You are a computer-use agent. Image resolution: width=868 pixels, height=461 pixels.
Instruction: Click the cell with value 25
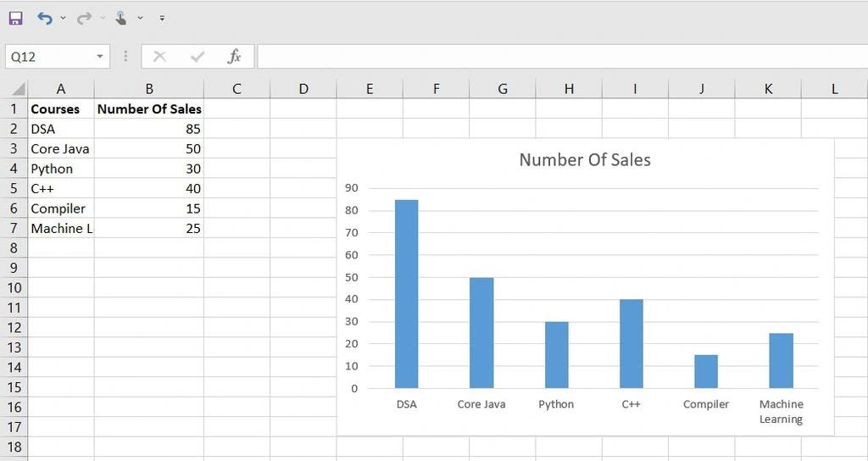pyautogui.click(x=149, y=228)
